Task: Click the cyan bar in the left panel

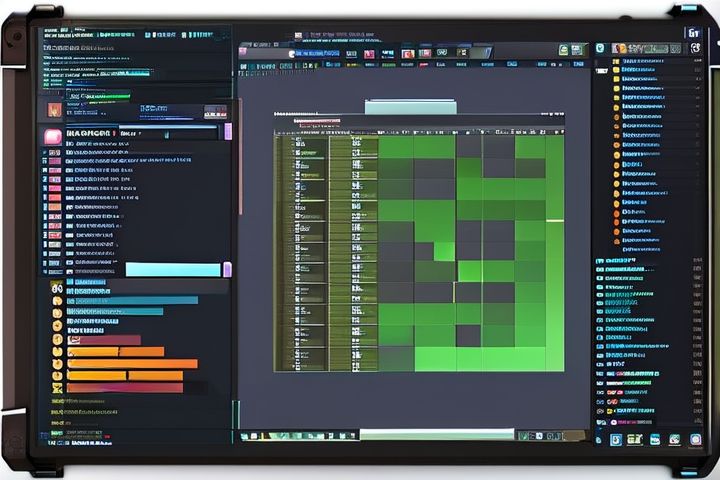Action: [x=173, y=269]
